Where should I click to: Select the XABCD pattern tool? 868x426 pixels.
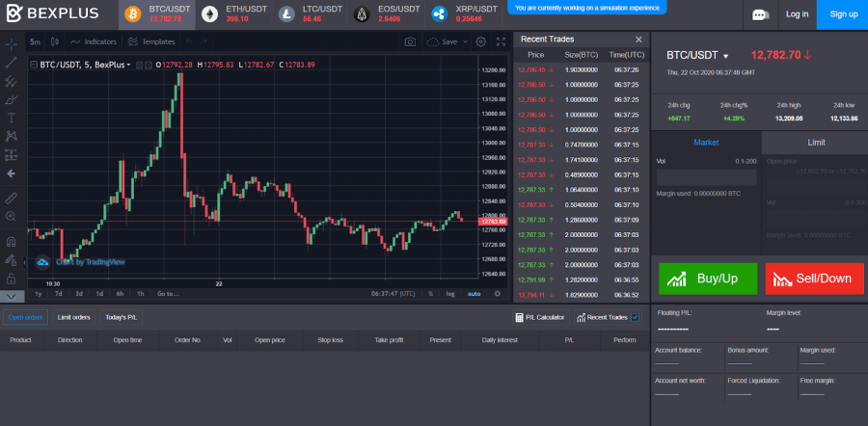(x=11, y=136)
